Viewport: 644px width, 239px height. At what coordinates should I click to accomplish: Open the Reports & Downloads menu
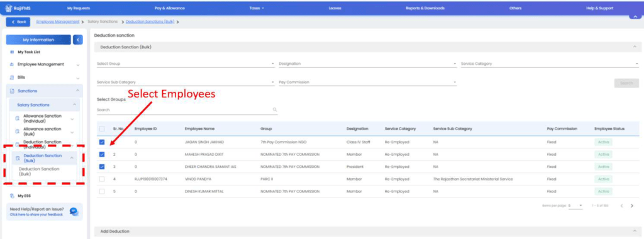tap(425, 8)
